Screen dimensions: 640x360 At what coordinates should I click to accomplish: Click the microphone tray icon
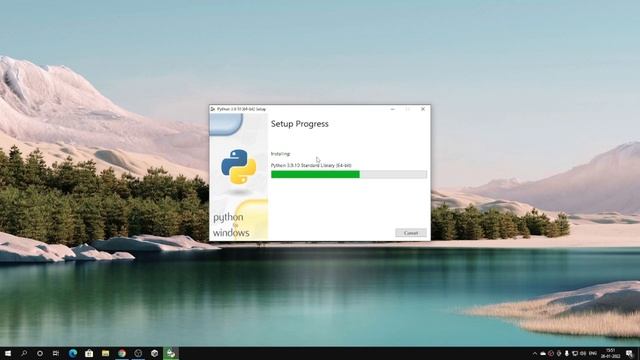pyautogui.click(x=567, y=353)
